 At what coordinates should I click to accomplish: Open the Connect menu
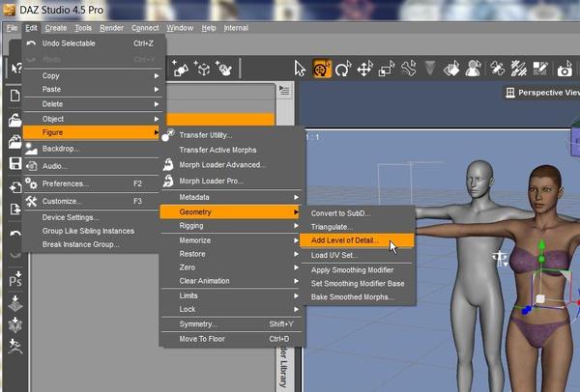145,28
